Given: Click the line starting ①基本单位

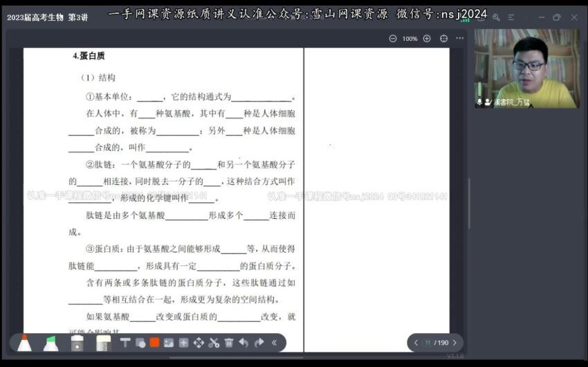Looking at the screenshot, I should click(190, 97).
